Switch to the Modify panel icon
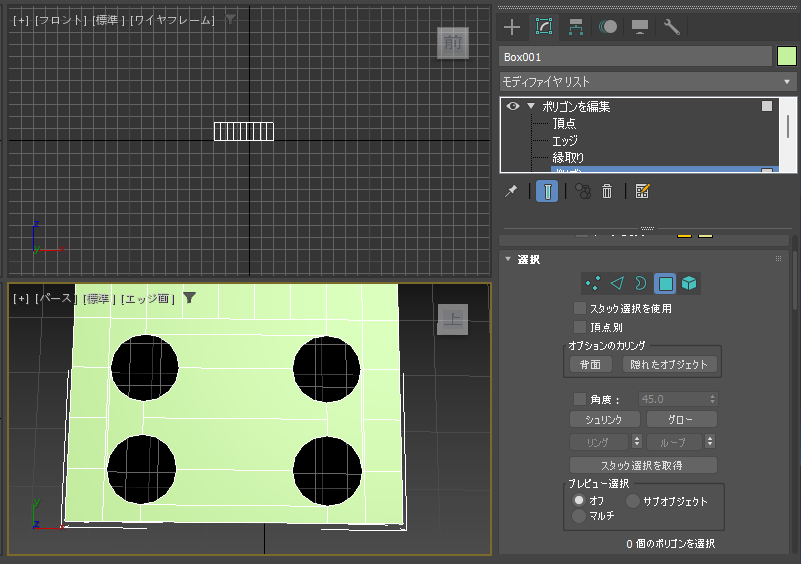 pyautogui.click(x=544, y=27)
